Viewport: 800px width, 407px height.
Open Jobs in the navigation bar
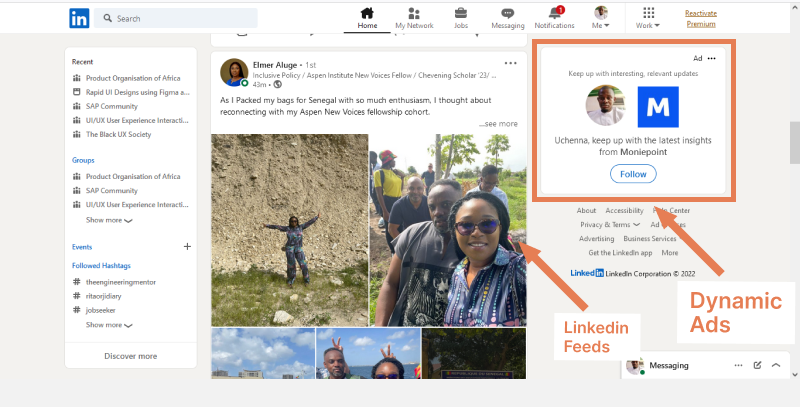click(x=461, y=18)
